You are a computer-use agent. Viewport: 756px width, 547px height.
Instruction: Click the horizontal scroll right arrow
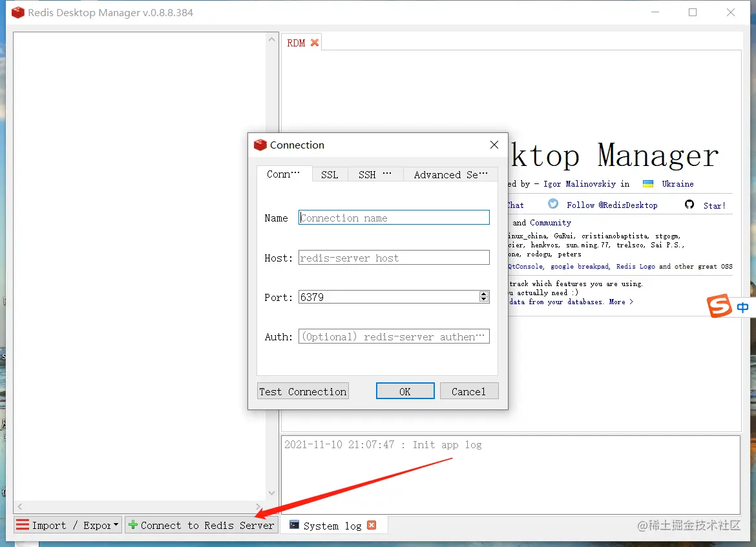pyautogui.click(x=258, y=506)
